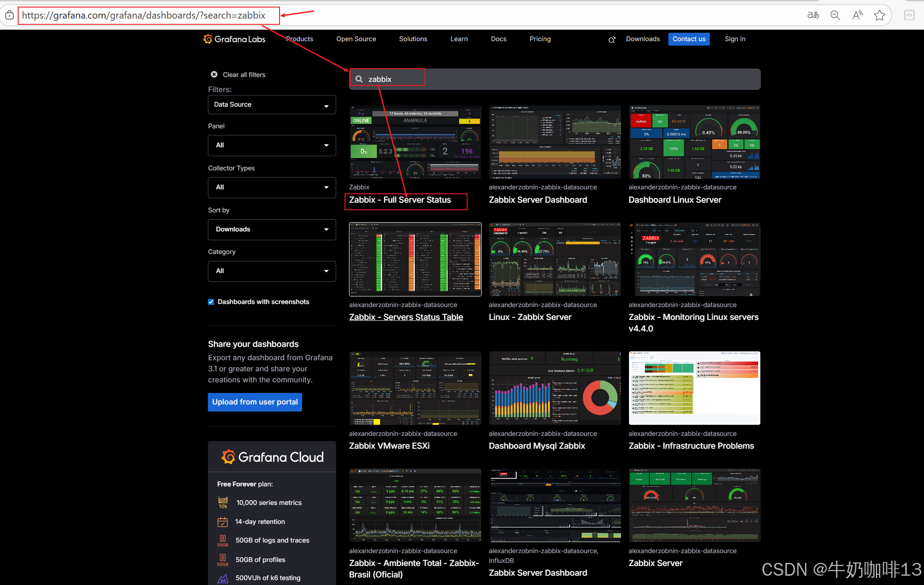Click the browser zoom magnifier icon
Image resolution: width=924 pixels, height=585 pixels.
tap(835, 15)
